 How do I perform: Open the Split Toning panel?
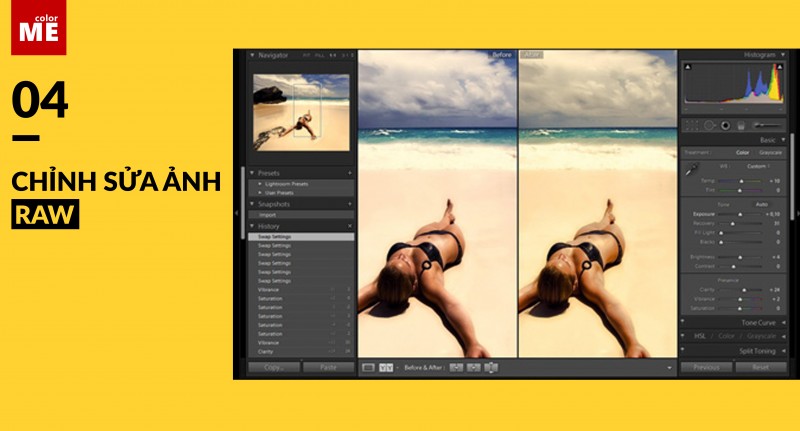760,351
